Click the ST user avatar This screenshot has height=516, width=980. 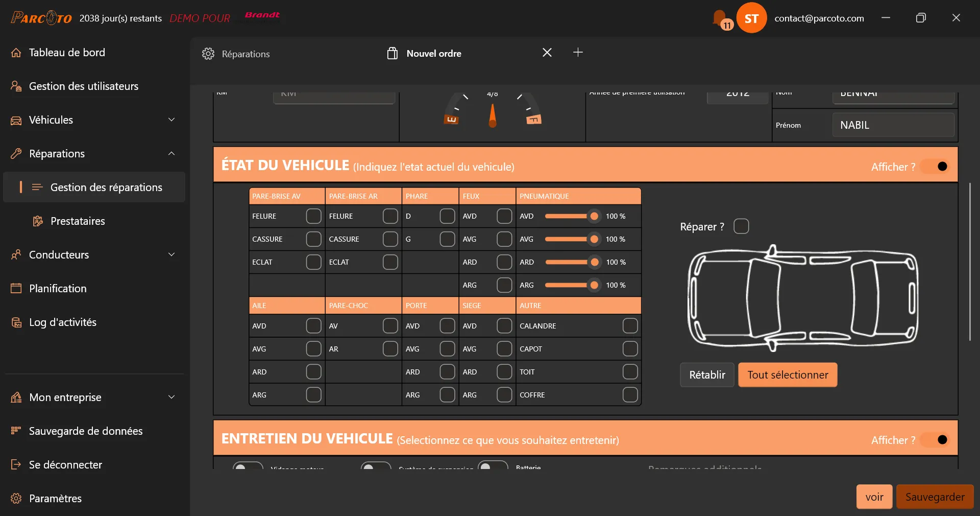(751, 18)
